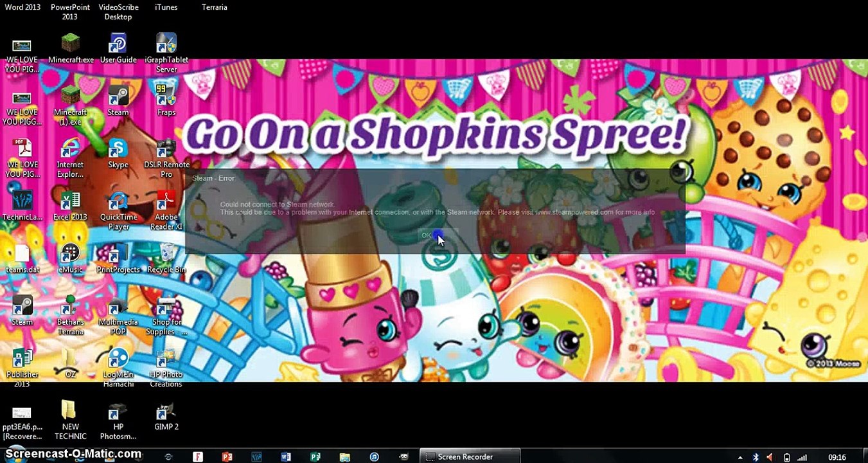Screen dimensions: 868x463
Task: Open the Bluetooth tray icon
Action: (756, 458)
